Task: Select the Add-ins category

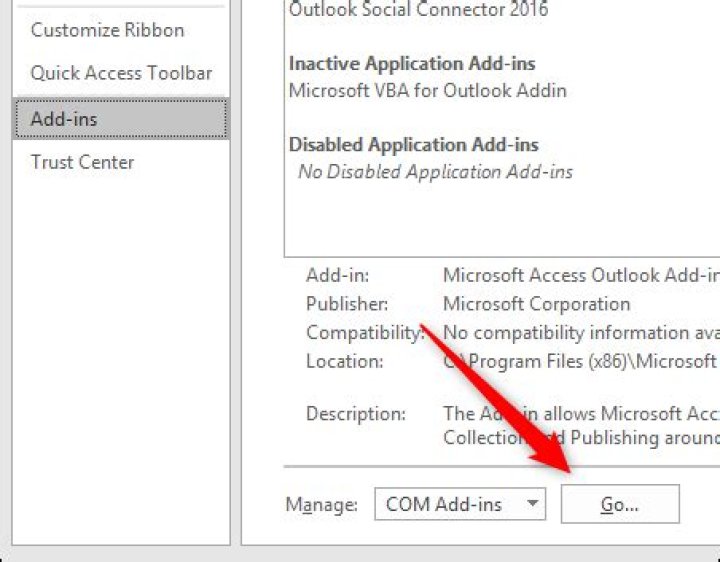Action: [121, 119]
